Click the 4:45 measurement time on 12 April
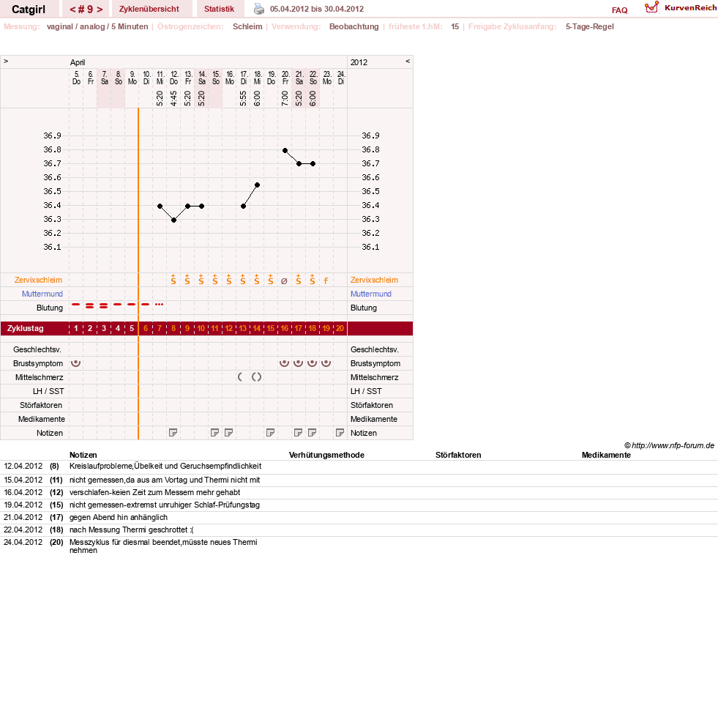 pos(173,98)
